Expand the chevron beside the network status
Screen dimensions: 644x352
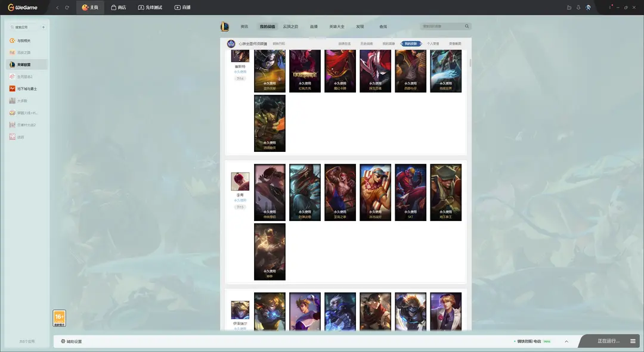pos(566,341)
